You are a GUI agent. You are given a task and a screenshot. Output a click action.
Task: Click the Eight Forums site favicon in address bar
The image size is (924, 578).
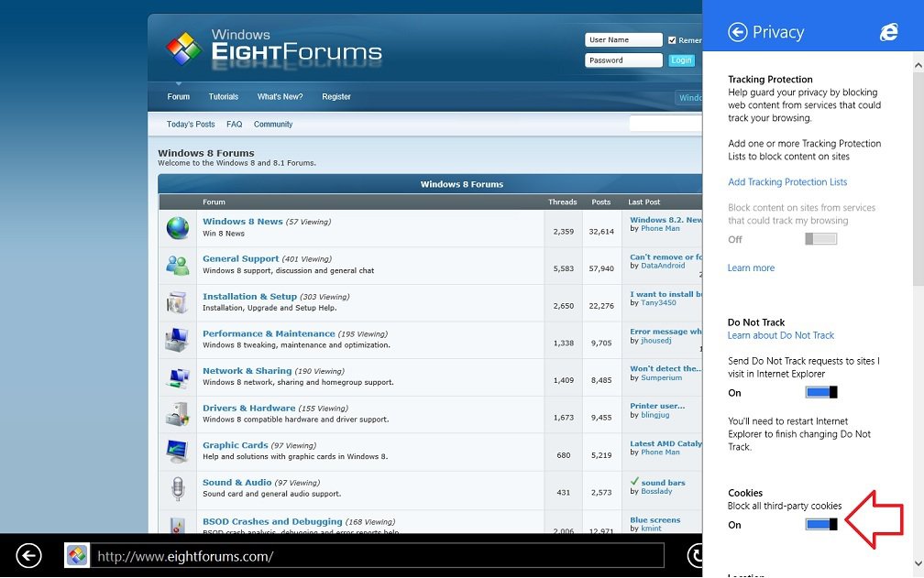[78, 556]
